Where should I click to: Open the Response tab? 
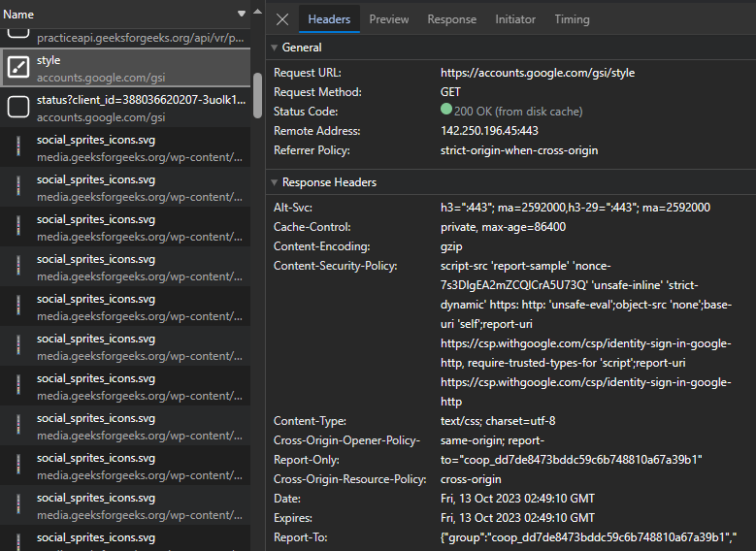tap(451, 19)
